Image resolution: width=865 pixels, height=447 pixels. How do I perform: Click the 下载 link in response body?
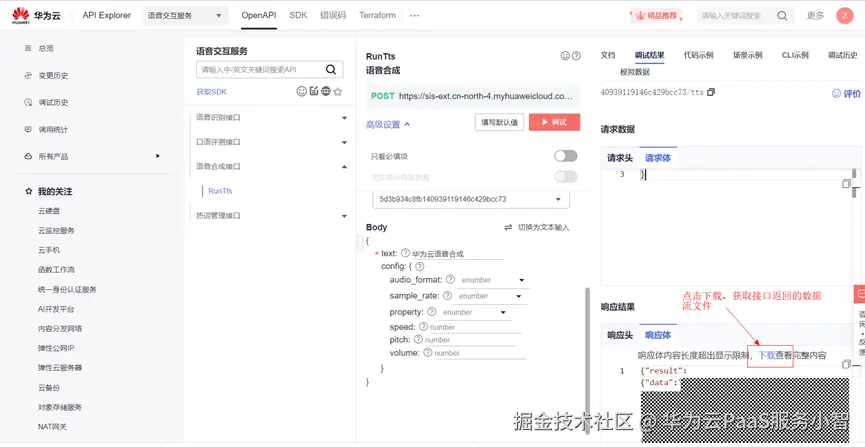click(x=767, y=355)
